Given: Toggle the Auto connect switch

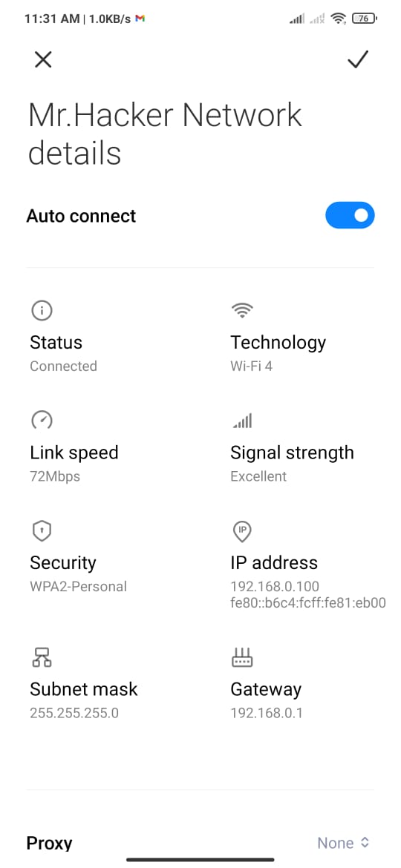Looking at the screenshot, I should click(x=350, y=215).
